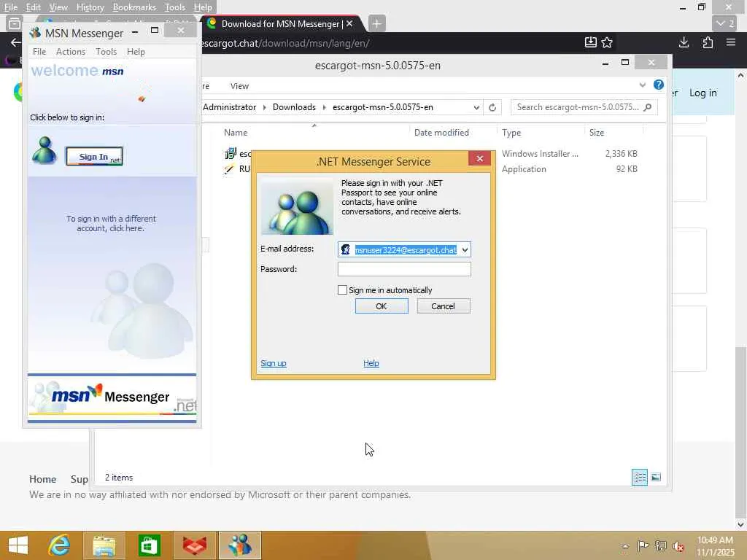This screenshot has width=747, height=560.
Task: Switch Explorer to details view
Action: (x=639, y=477)
